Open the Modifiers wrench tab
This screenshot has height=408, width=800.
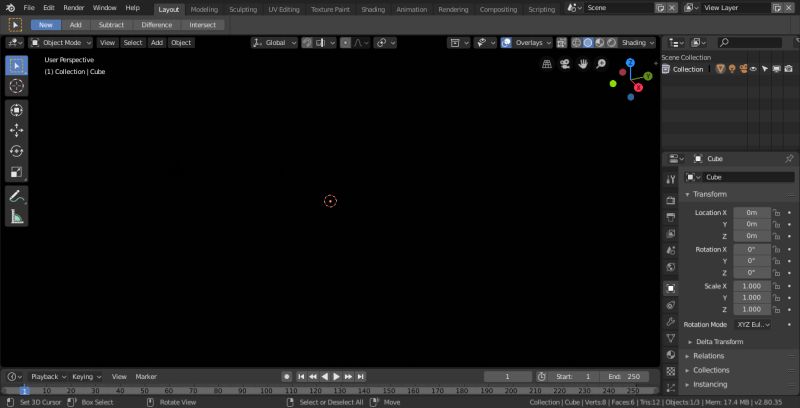(671, 321)
